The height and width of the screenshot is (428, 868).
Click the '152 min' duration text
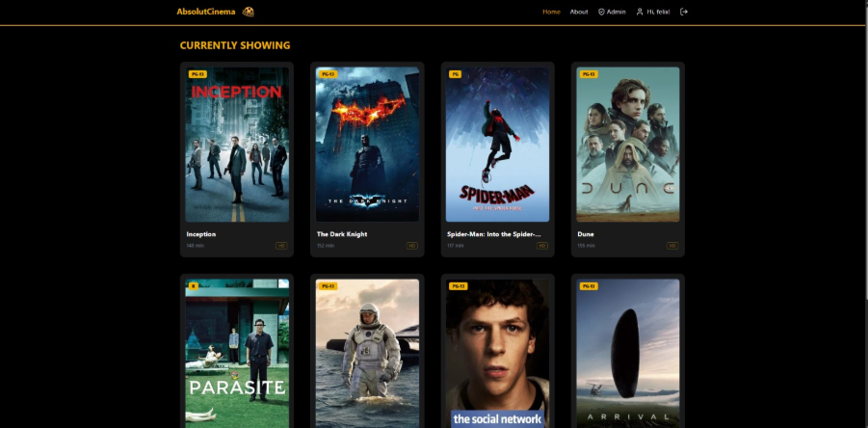click(326, 245)
